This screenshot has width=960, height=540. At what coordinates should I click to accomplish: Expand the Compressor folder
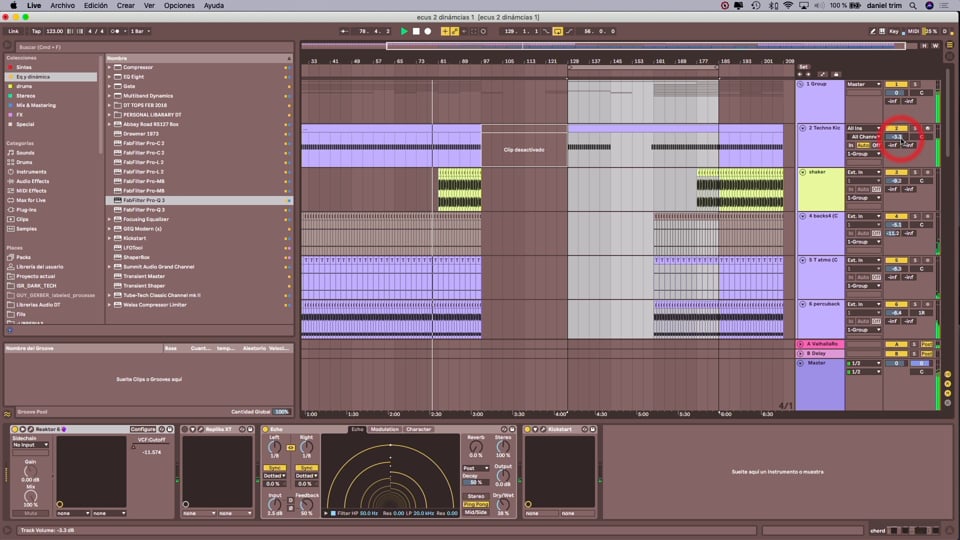pyautogui.click(x=110, y=67)
